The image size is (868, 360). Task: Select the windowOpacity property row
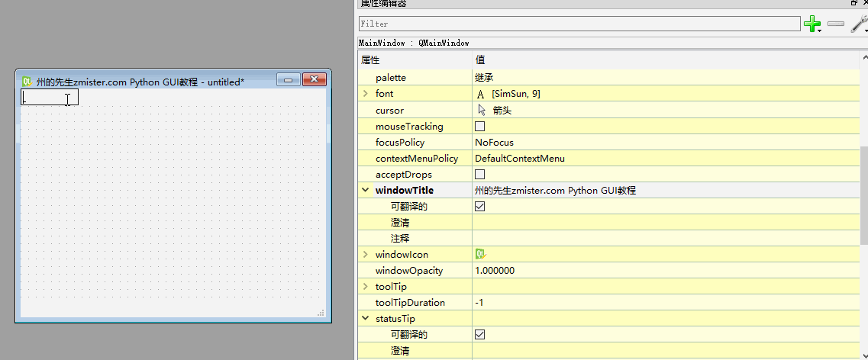(x=609, y=271)
